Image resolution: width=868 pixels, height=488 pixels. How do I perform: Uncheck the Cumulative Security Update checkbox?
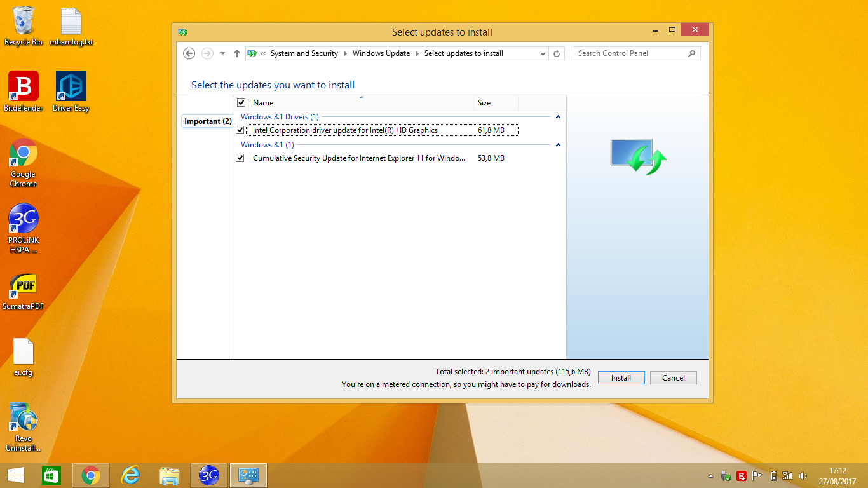point(240,158)
